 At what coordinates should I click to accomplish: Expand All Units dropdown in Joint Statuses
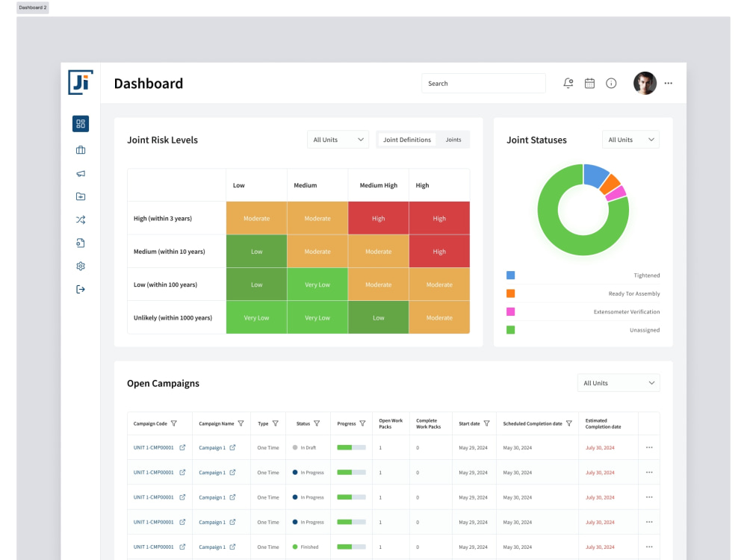pos(630,140)
